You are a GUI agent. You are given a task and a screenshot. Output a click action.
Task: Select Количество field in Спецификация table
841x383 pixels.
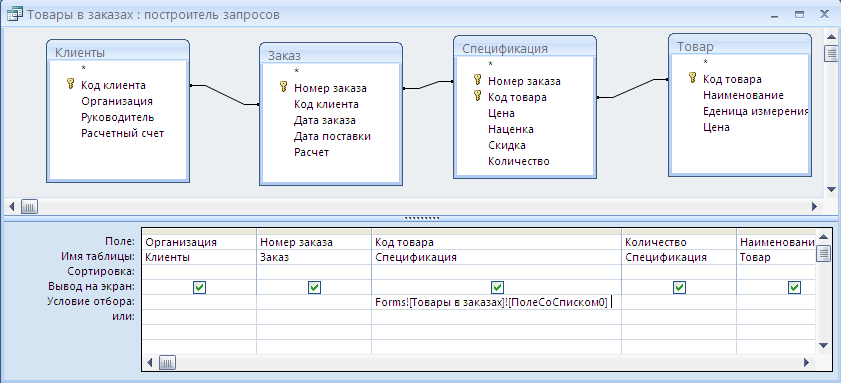click(x=519, y=161)
